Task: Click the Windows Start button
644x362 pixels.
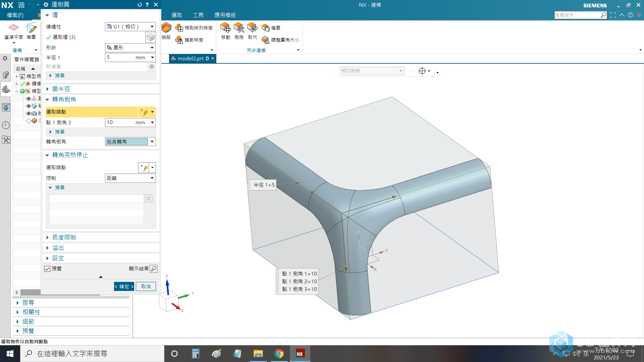Action: (10, 354)
